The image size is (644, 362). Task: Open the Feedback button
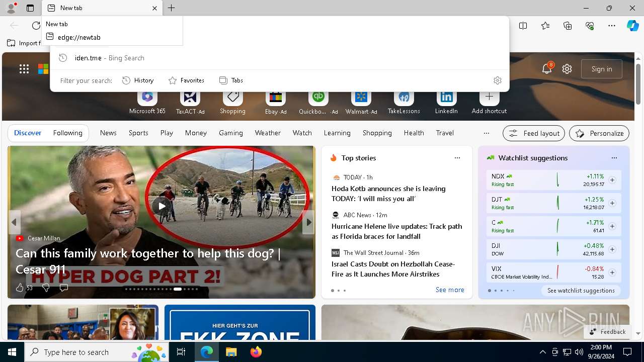[x=607, y=332]
